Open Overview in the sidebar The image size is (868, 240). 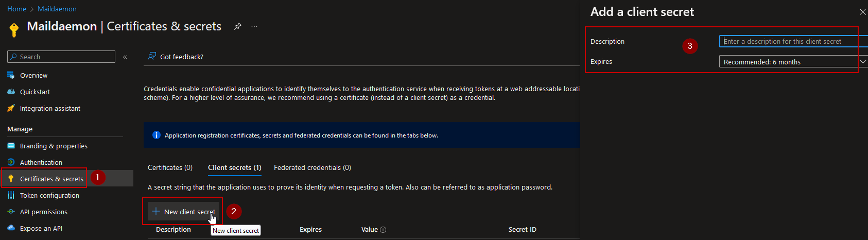pos(33,75)
